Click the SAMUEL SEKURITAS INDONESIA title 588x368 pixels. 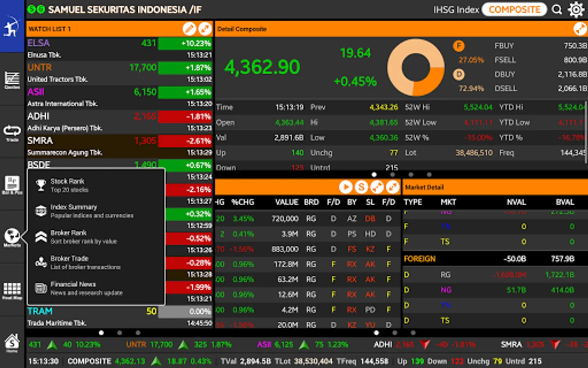(x=125, y=9)
